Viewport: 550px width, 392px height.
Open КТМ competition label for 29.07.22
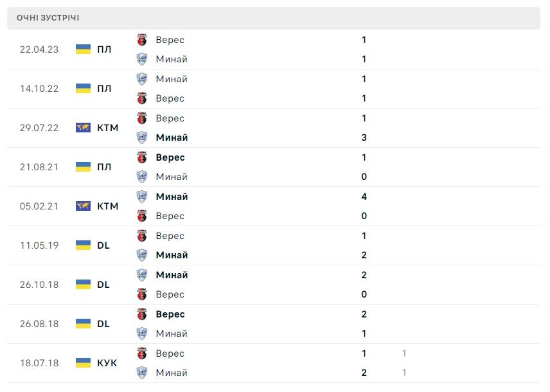[x=108, y=128]
